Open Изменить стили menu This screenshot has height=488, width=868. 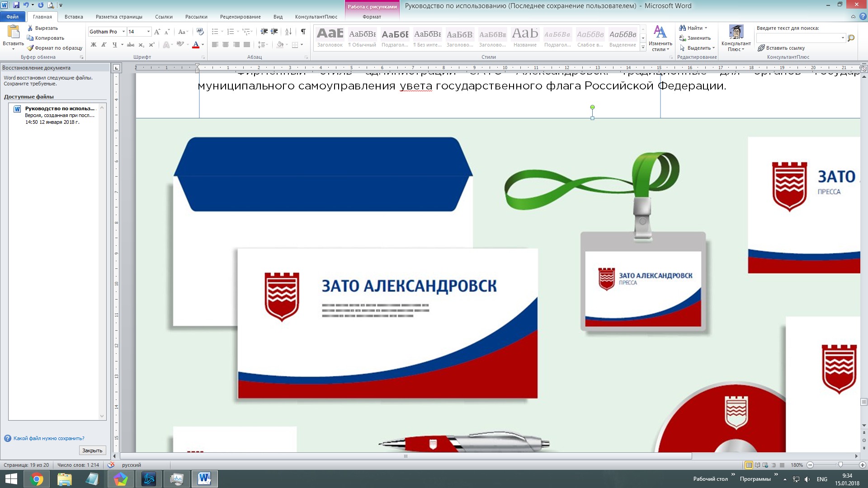click(660, 38)
